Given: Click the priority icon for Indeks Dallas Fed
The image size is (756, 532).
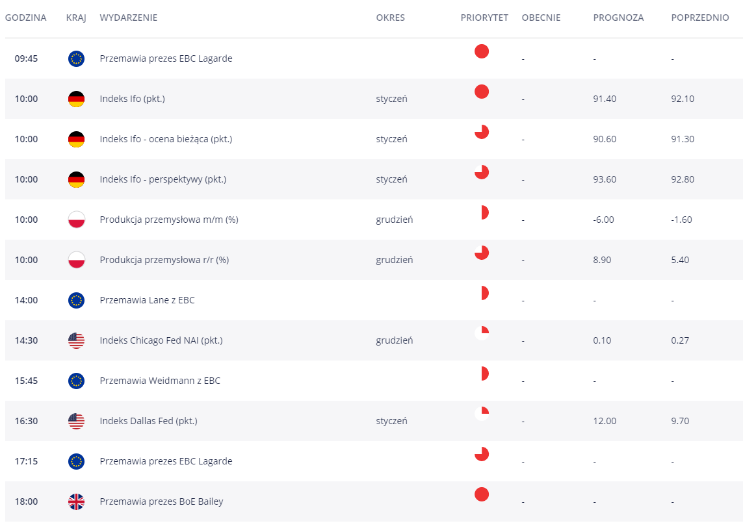Looking at the screenshot, I should coord(482,414).
